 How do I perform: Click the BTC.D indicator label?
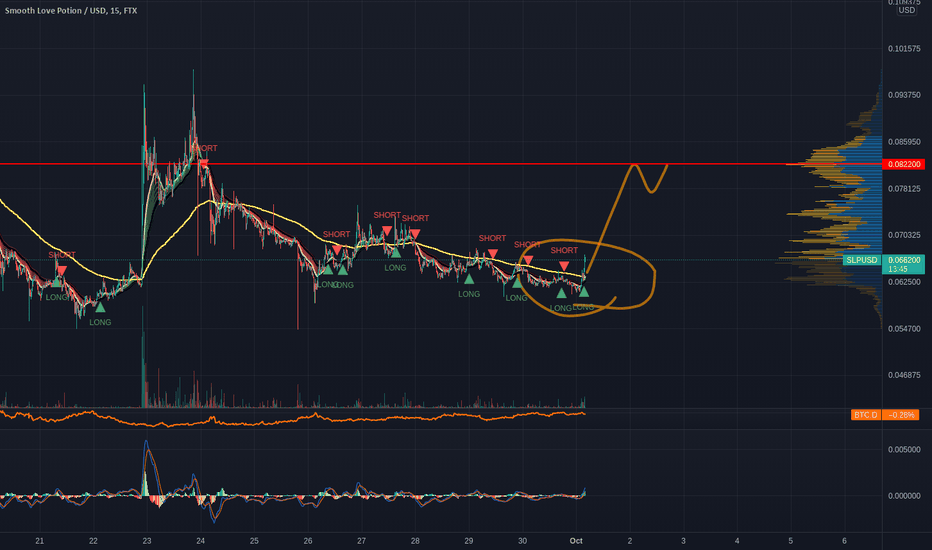(x=865, y=415)
